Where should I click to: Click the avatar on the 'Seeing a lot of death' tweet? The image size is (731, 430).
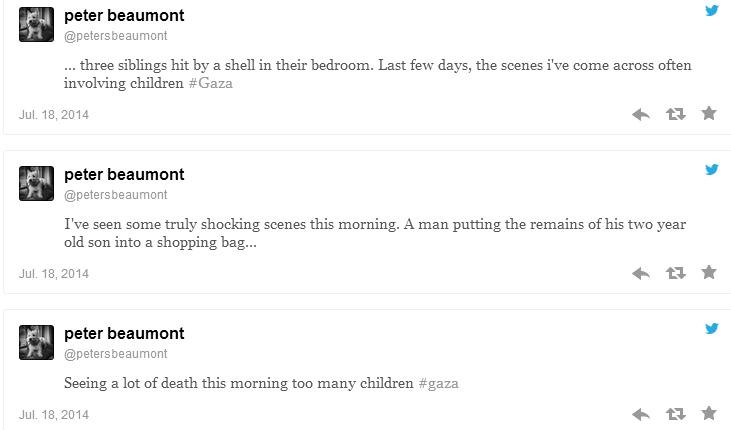(36, 342)
